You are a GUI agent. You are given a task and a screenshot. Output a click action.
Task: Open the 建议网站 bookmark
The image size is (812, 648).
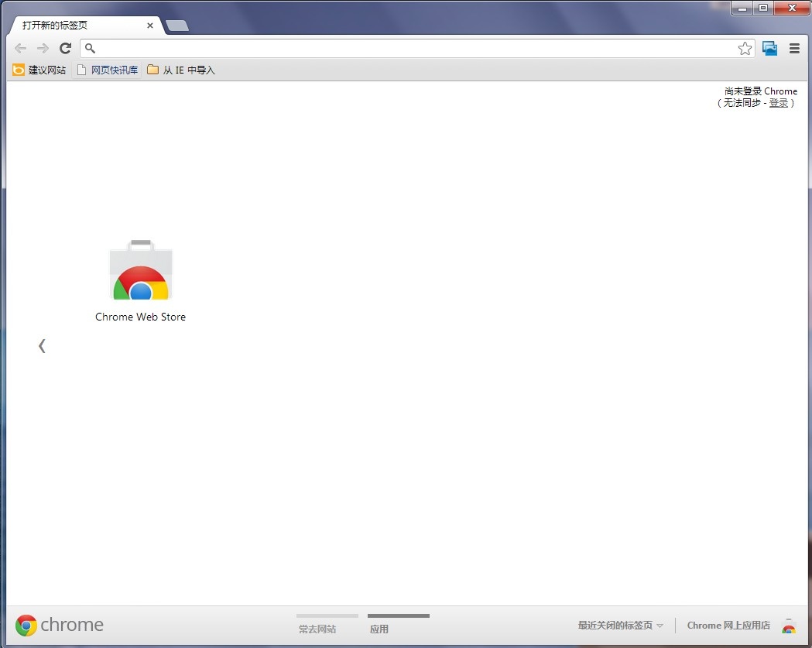point(39,70)
